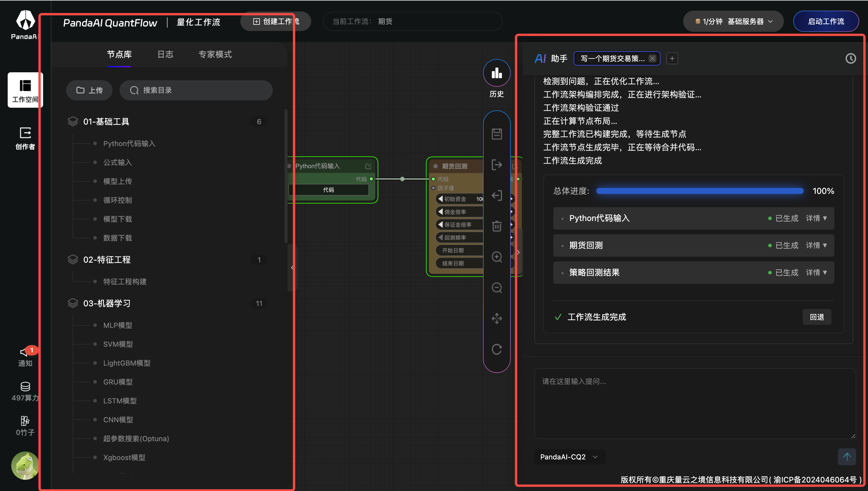Open the 0竹子 bamboo balance icon
Screen dimensions: 868x491
click(x=25, y=426)
